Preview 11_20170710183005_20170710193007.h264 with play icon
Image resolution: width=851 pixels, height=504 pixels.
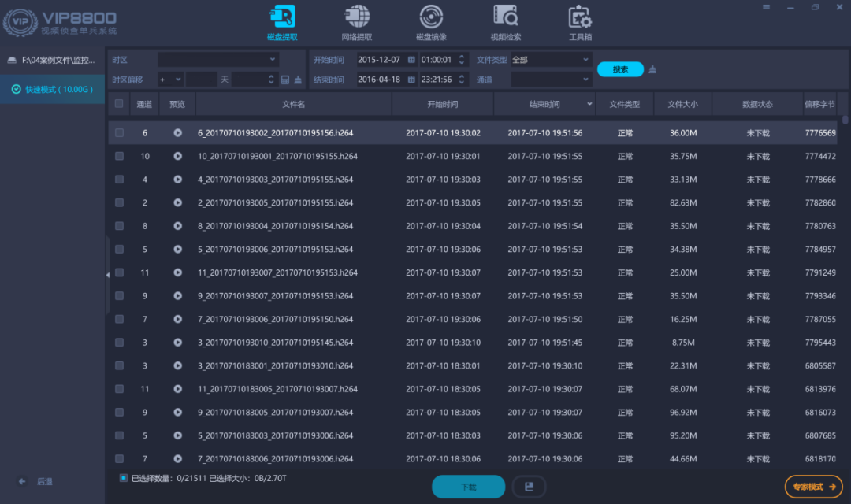click(177, 390)
